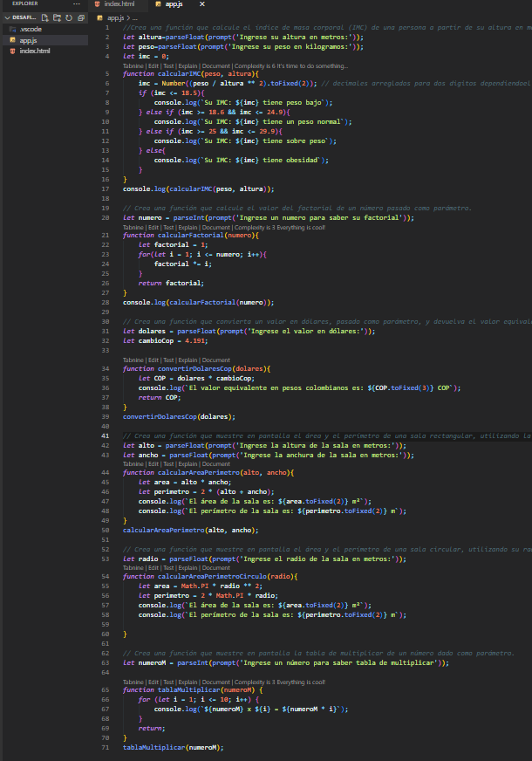532x761 pixels.
Task: Click New File icon in Explorer header
Action: tap(45, 17)
